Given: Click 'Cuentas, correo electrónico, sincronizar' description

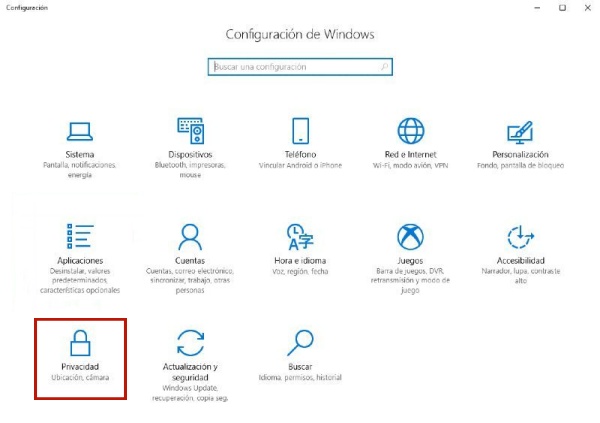Looking at the screenshot, I should point(190,281).
